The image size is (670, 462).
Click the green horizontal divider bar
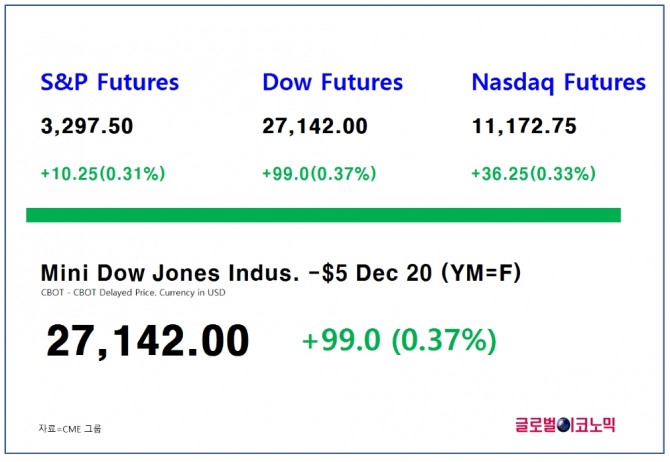point(323,215)
